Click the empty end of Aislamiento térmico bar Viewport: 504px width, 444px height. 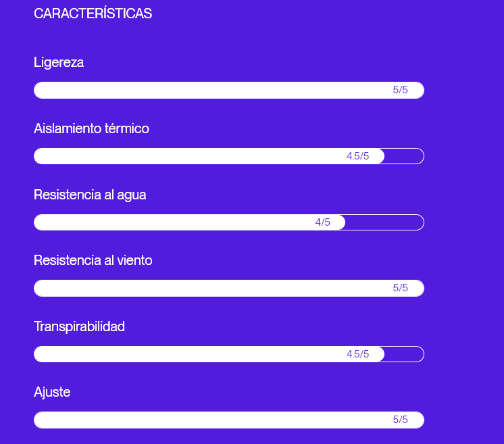click(x=404, y=156)
